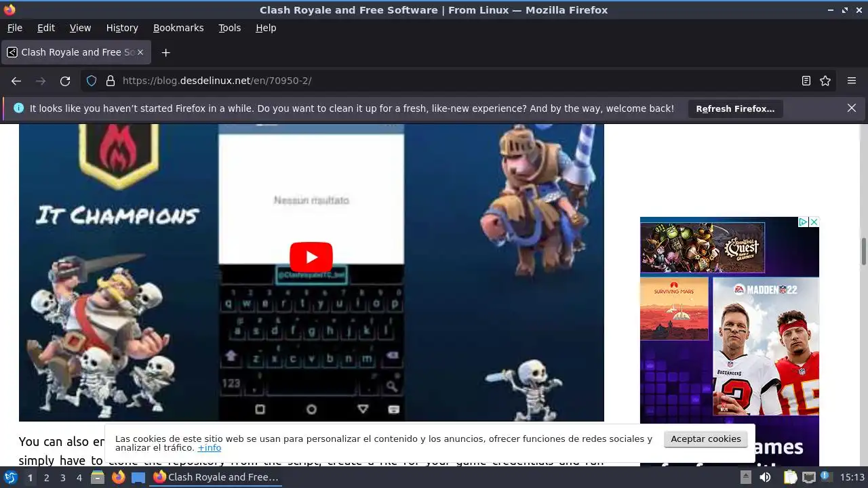The width and height of the screenshot is (868, 488).
Task: Close the Clash Royale tab
Action: (140, 52)
